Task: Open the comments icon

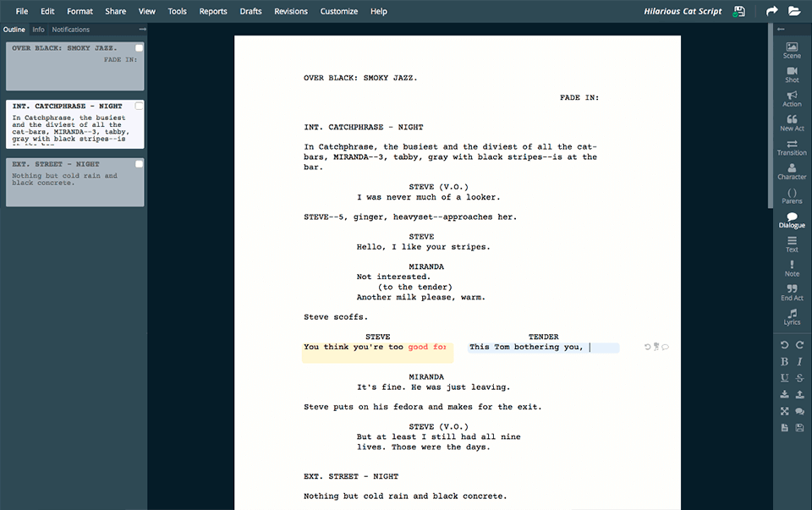Action: click(x=799, y=411)
